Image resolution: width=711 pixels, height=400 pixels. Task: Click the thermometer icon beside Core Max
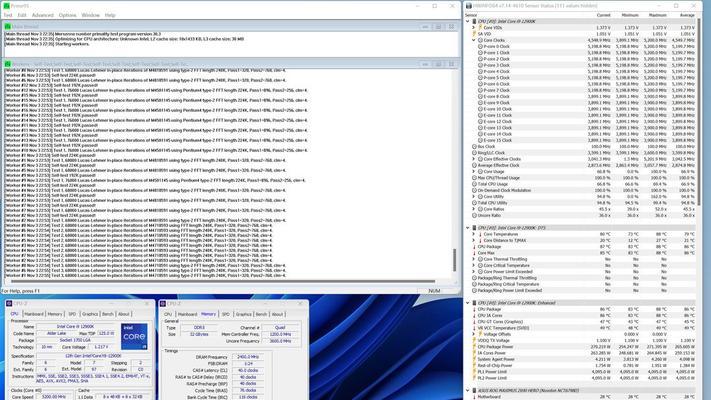[474, 253]
